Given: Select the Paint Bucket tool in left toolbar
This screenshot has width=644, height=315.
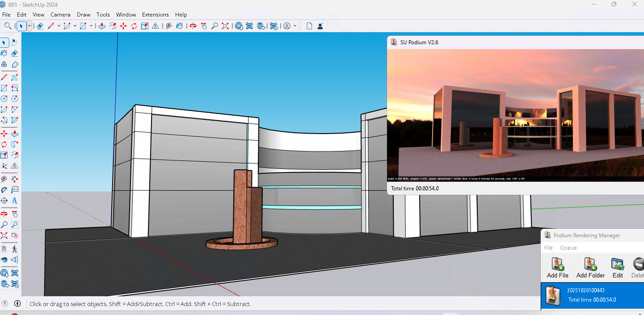Looking at the screenshot, I should (x=4, y=53).
